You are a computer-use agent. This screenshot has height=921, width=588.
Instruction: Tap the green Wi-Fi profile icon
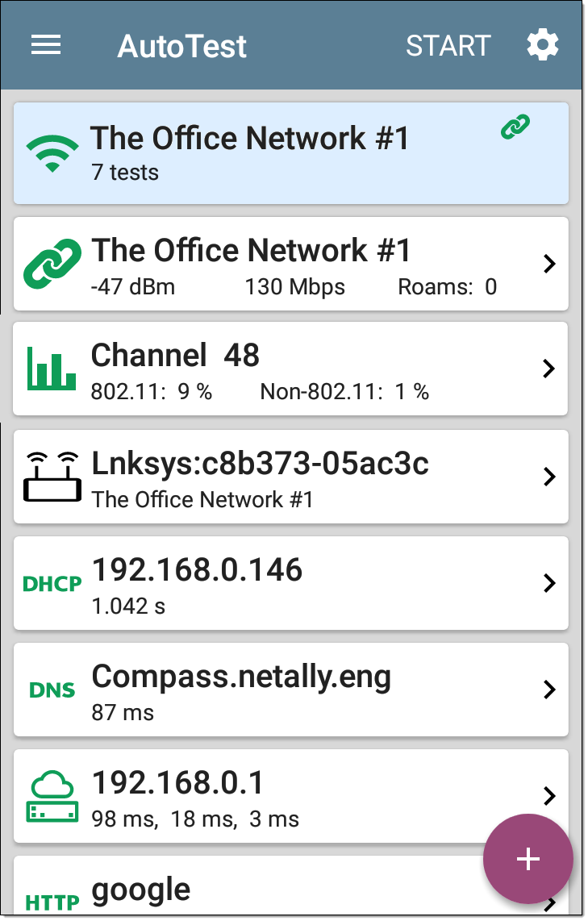pos(52,152)
